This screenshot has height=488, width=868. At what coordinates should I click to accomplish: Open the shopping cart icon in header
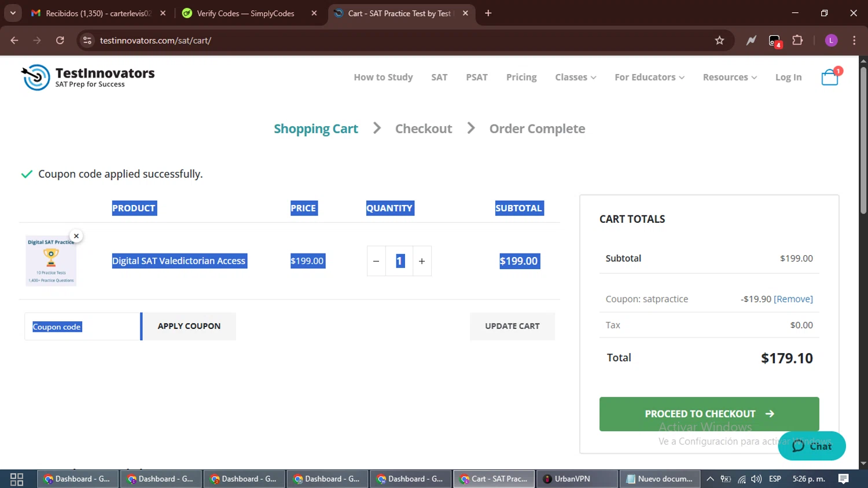point(830,77)
